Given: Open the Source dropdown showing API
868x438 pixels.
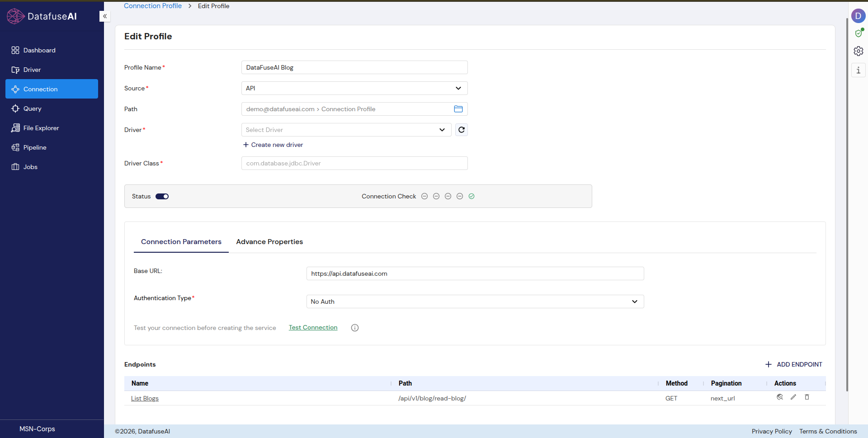Looking at the screenshot, I should pyautogui.click(x=354, y=88).
